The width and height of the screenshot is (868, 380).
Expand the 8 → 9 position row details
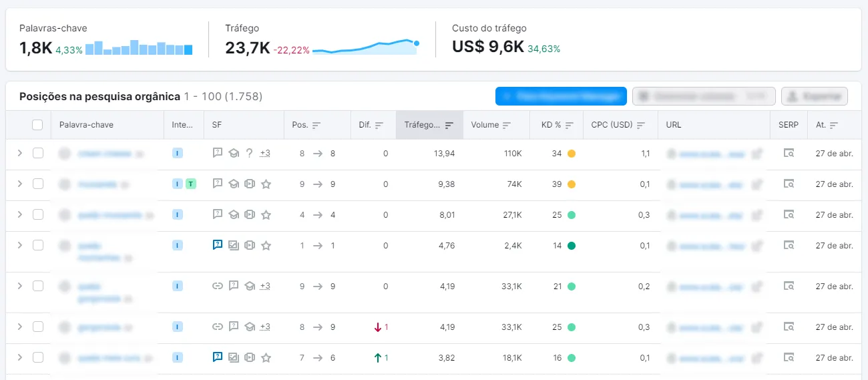(x=19, y=327)
